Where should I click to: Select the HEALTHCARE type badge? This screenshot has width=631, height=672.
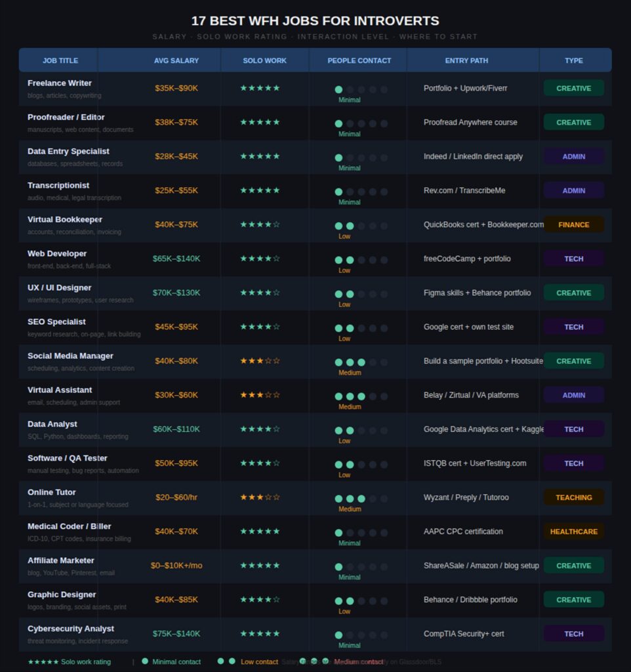tap(573, 532)
